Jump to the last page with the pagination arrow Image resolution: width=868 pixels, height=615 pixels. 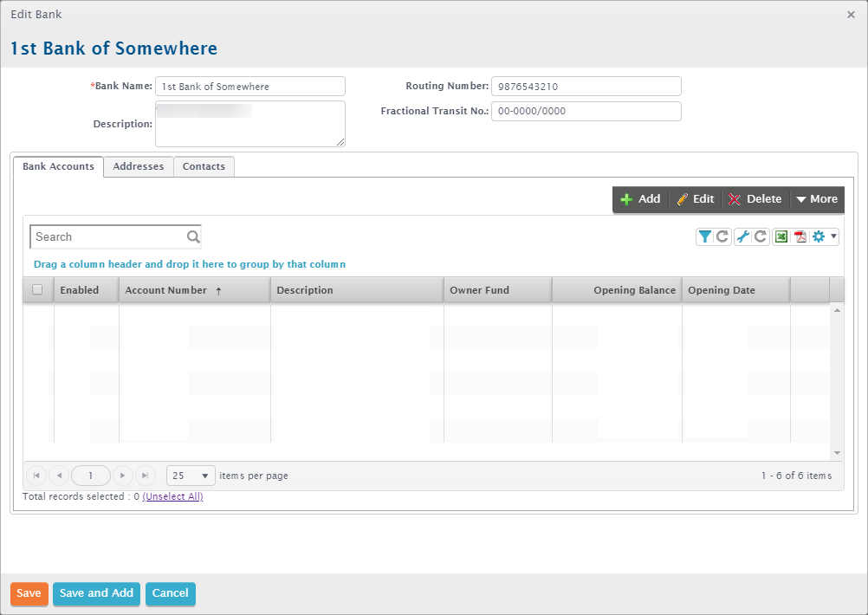point(145,475)
